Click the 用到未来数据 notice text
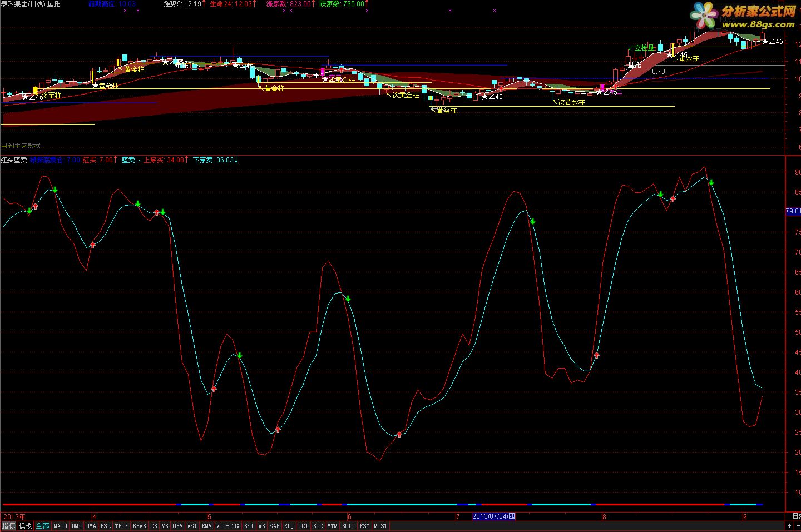Viewport: 801px width, 532px height. (x=21, y=146)
